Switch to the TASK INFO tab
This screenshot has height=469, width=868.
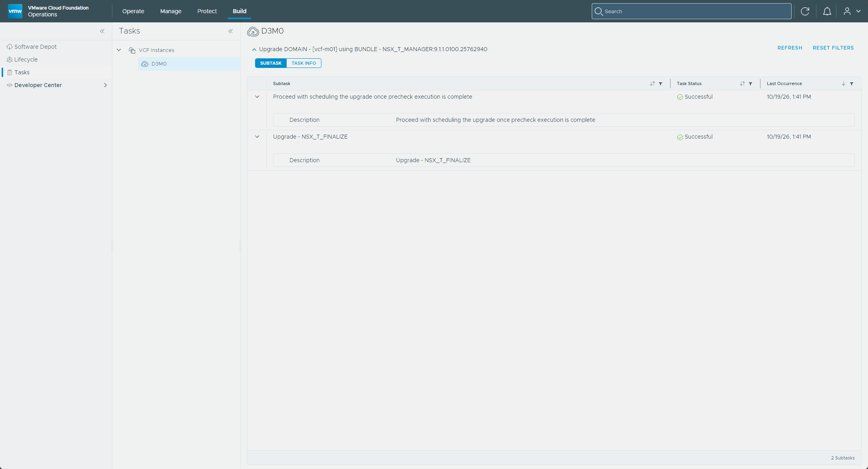[304, 63]
